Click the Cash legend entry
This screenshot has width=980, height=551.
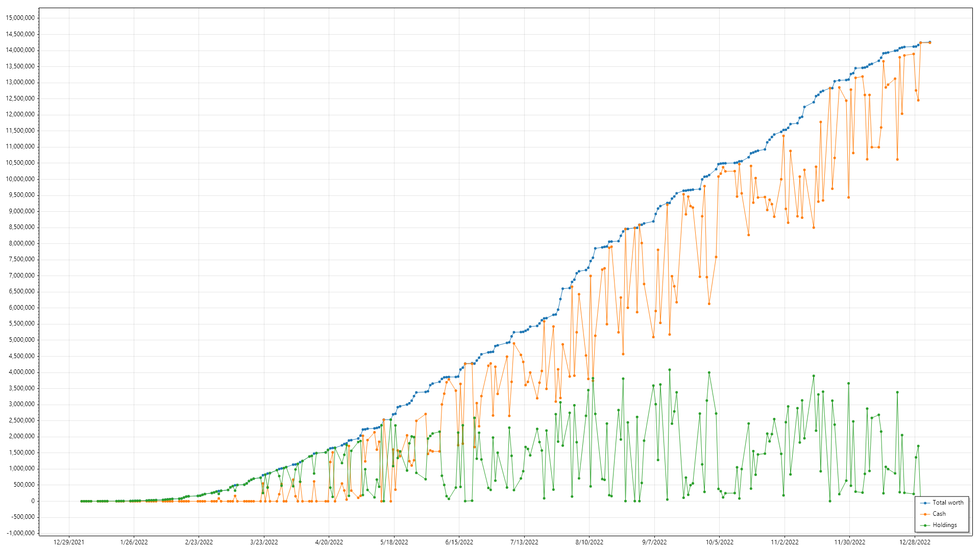coord(933,514)
